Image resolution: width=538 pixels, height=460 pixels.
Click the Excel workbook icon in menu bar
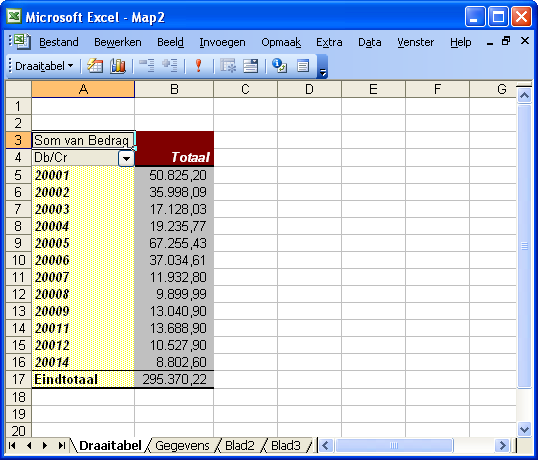22,42
